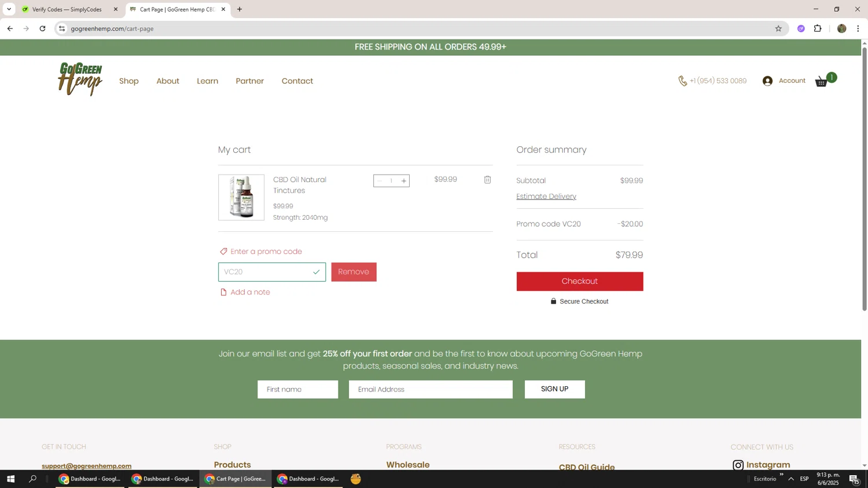Click the VC20 promo code field

[x=272, y=272]
